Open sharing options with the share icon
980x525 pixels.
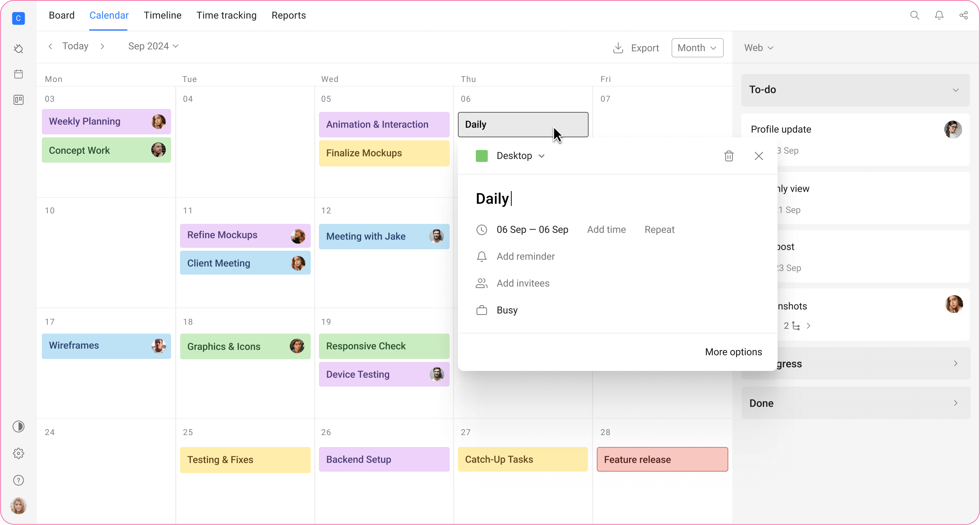[963, 15]
